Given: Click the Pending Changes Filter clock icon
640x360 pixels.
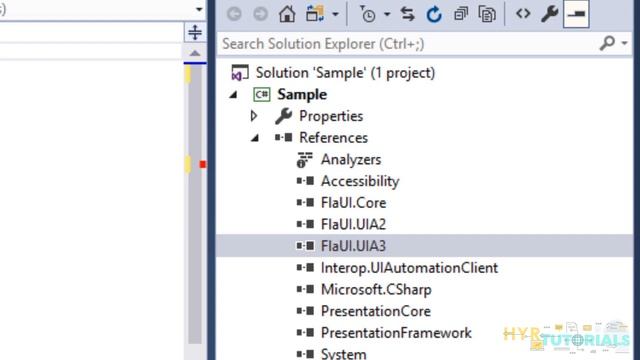Looking at the screenshot, I should (x=367, y=14).
